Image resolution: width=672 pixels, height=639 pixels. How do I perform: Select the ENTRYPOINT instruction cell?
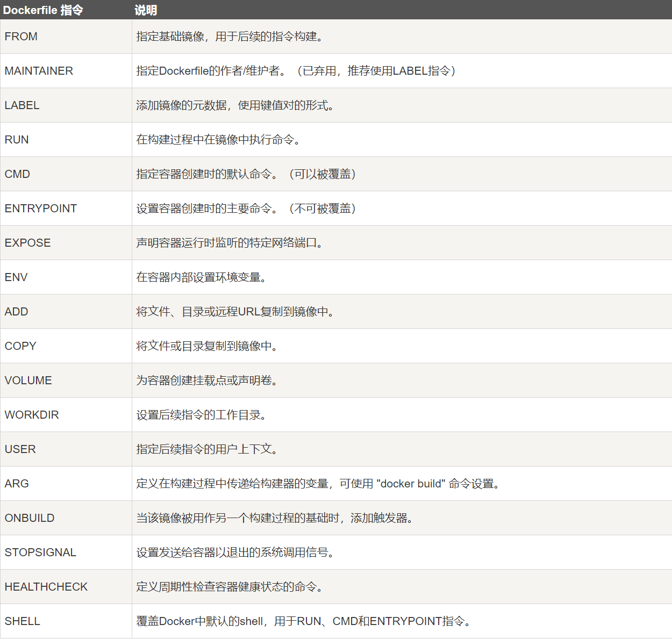pyautogui.click(x=41, y=209)
